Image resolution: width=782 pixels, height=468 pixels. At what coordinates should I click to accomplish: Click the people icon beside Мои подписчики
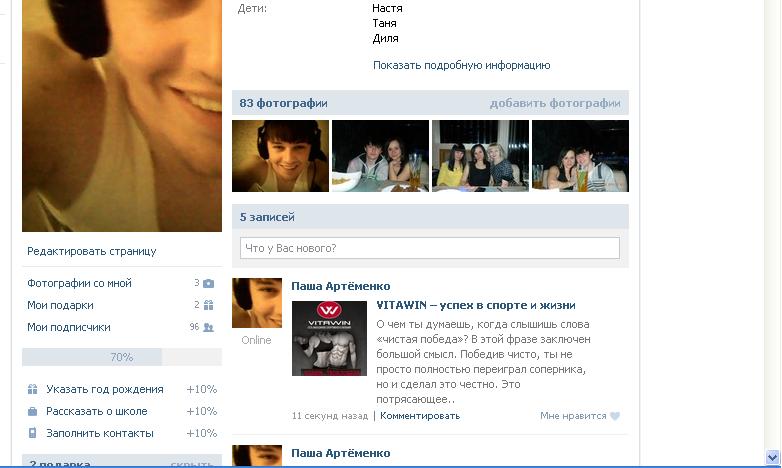click(x=208, y=327)
